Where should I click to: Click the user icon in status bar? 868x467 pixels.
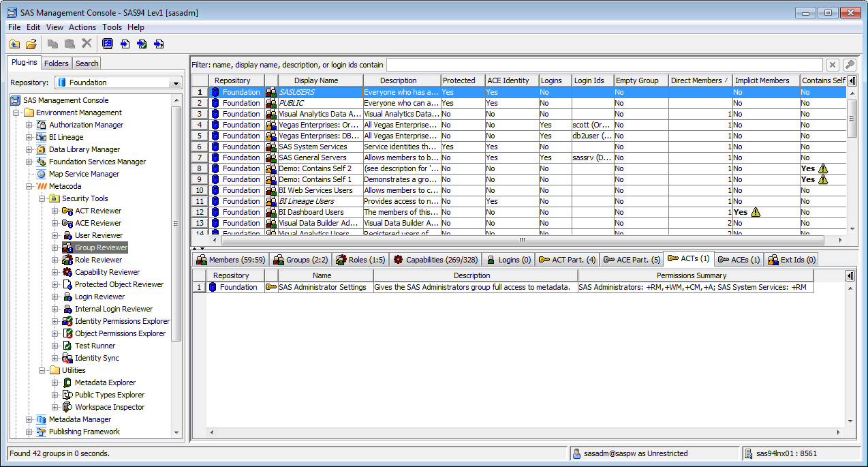coord(577,453)
